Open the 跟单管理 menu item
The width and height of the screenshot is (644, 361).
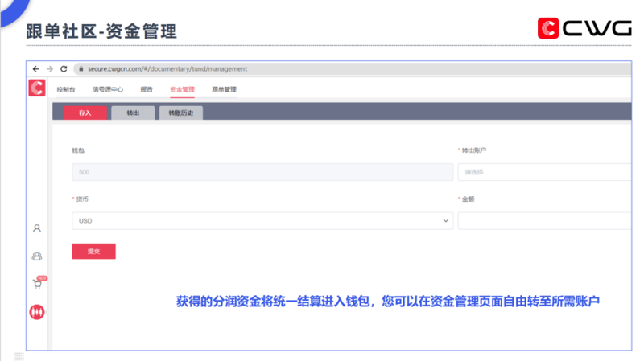click(x=225, y=89)
